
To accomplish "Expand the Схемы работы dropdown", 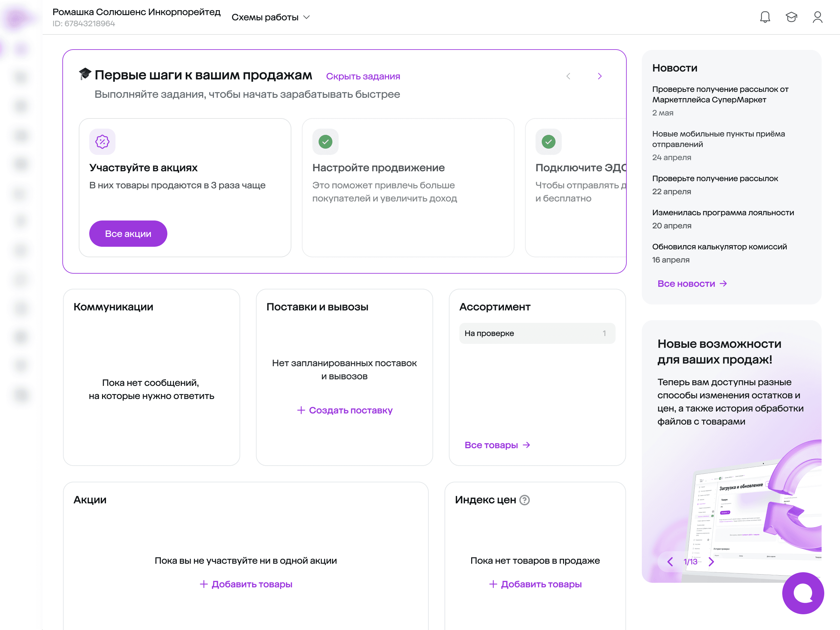I will coord(271,17).
